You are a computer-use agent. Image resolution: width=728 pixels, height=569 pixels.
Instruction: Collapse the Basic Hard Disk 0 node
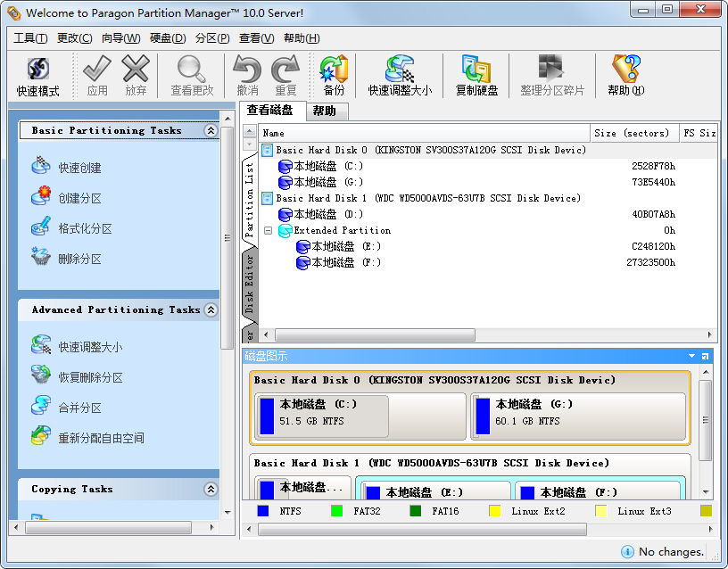coord(267,150)
